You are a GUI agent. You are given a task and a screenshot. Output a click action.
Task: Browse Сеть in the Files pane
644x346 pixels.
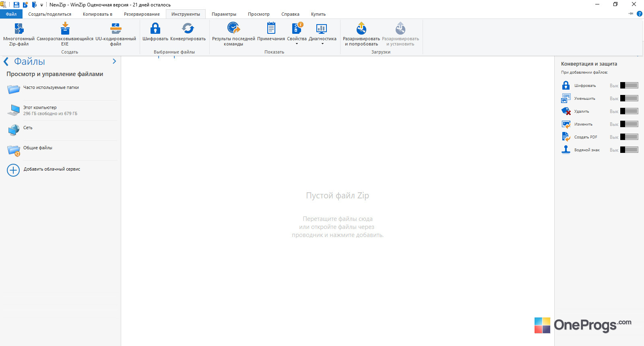point(62,130)
